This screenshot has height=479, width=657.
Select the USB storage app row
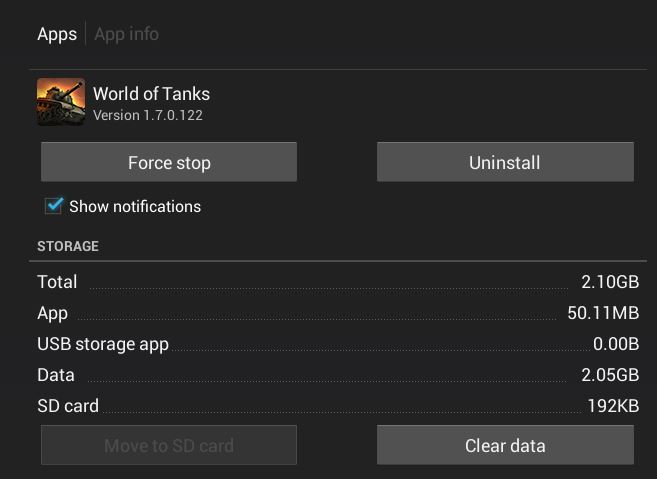(338, 344)
